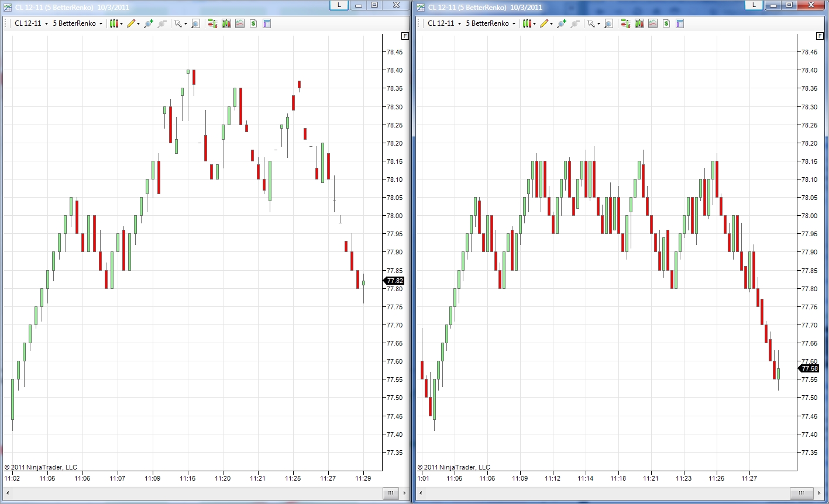Open Data Series icon in right chart toolbar
Viewport: 829px width, 504px height.
tap(639, 23)
